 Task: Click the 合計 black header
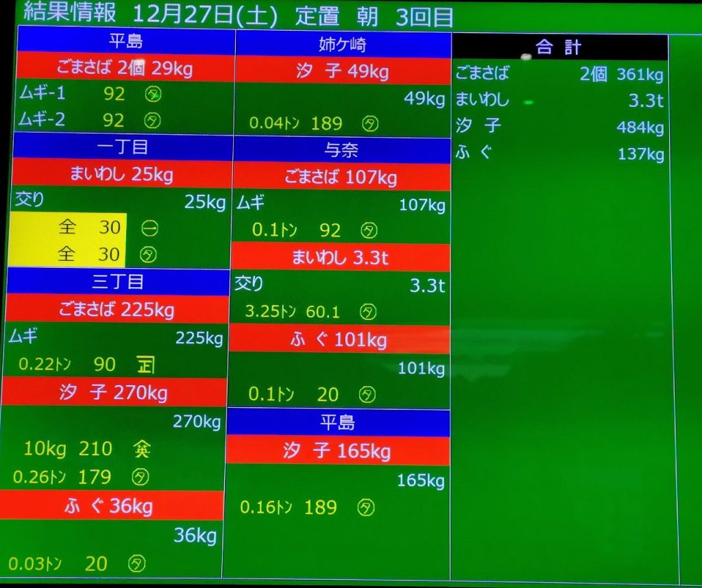pyautogui.click(x=559, y=47)
